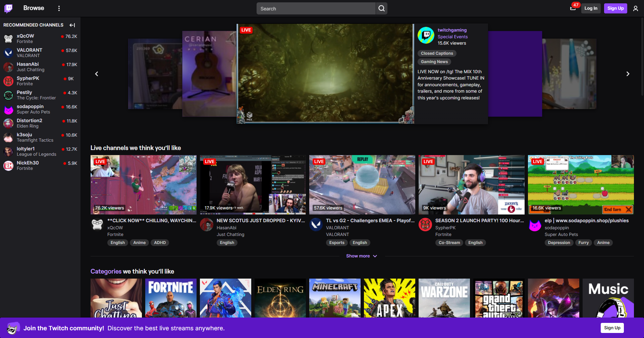Go to next carousel stream
644x338 pixels.
(628, 74)
